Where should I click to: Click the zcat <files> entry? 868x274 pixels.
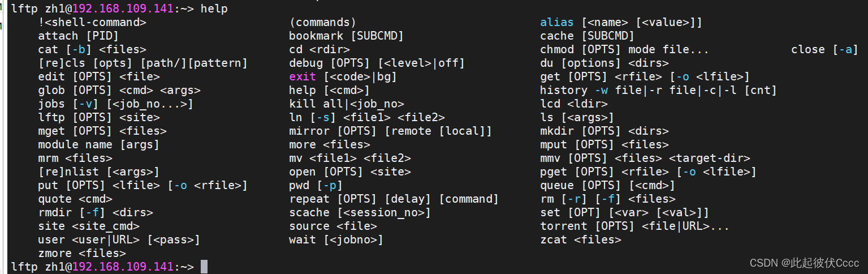(x=581, y=239)
